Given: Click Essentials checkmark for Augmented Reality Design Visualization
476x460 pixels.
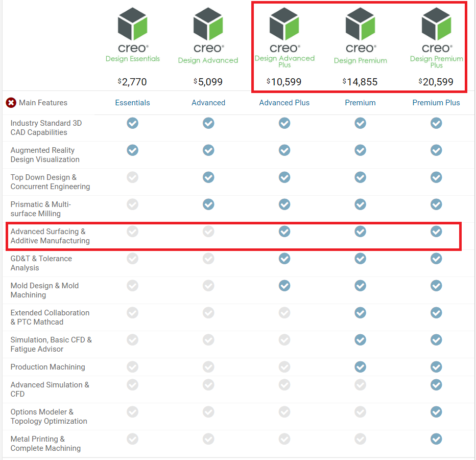Looking at the screenshot, I should click(133, 150).
